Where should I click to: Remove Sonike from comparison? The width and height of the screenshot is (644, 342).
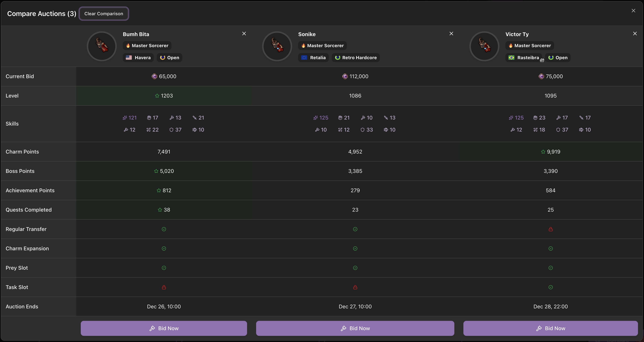[x=451, y=33]
